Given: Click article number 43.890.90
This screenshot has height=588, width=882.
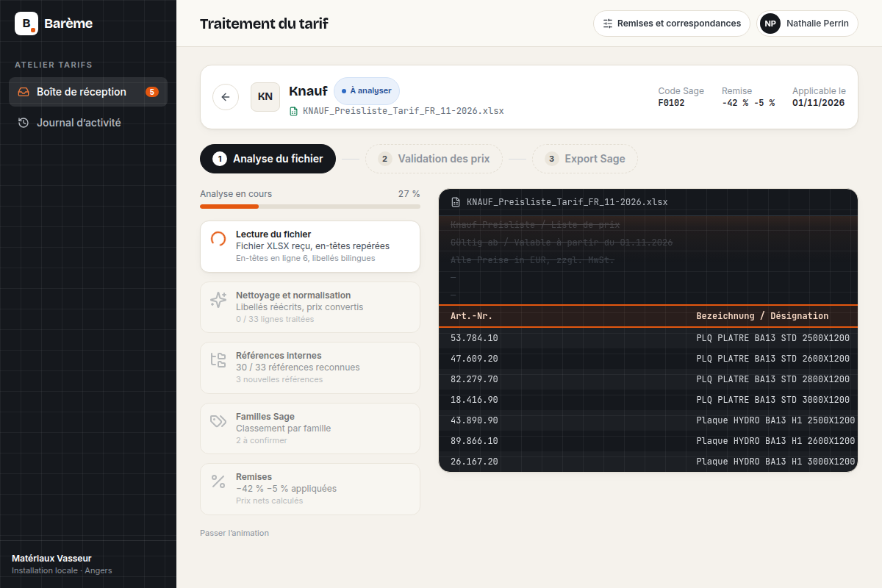Looking at the screenshot, I should 474,420.
